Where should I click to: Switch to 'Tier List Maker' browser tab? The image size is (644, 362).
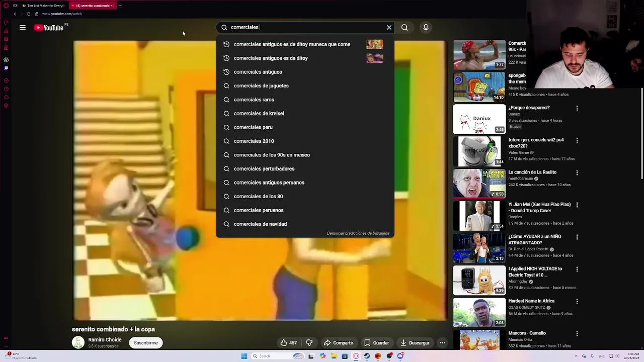point(43,6)
